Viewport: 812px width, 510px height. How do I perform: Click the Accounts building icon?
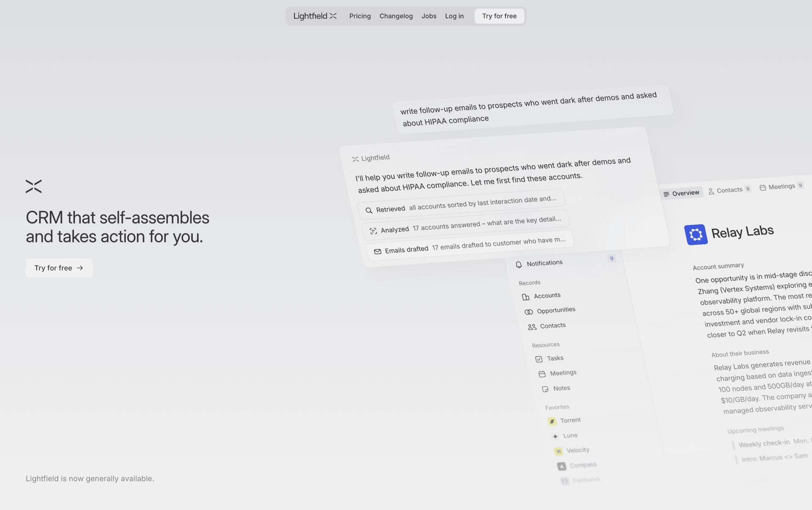[x=526, y=297]
